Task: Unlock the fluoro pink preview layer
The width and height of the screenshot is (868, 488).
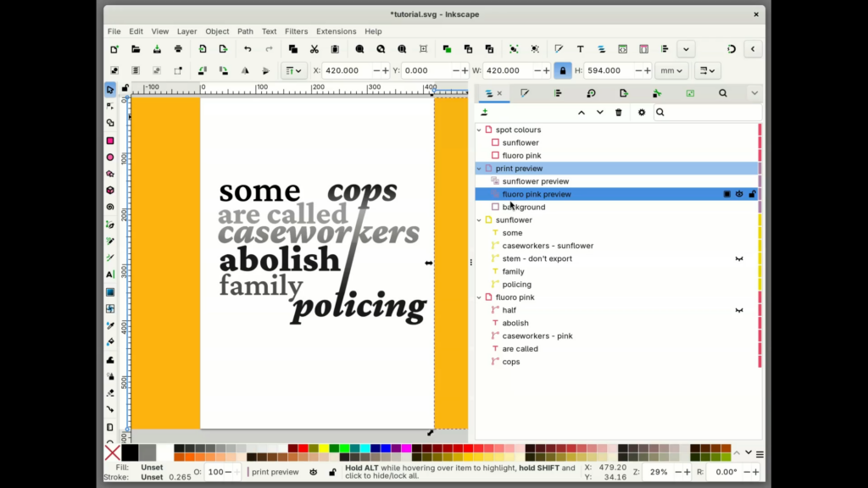Action: (752, 194)
